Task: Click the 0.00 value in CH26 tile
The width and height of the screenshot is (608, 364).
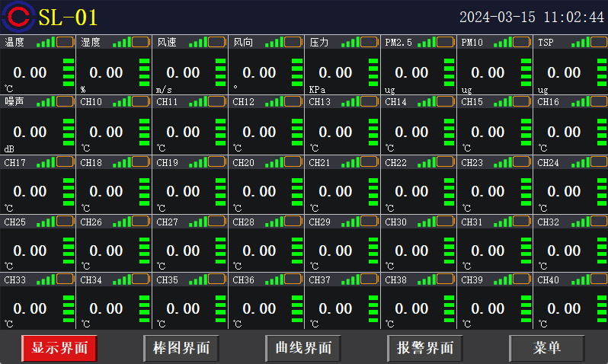Action: 106,251
